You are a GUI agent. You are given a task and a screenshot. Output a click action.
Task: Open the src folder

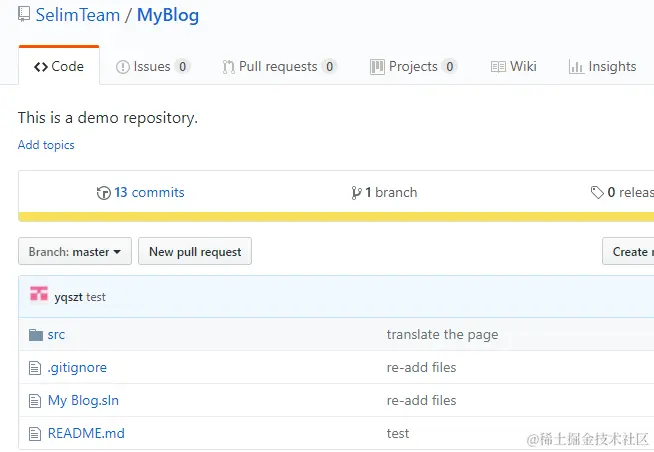click(x=56, y=334)
